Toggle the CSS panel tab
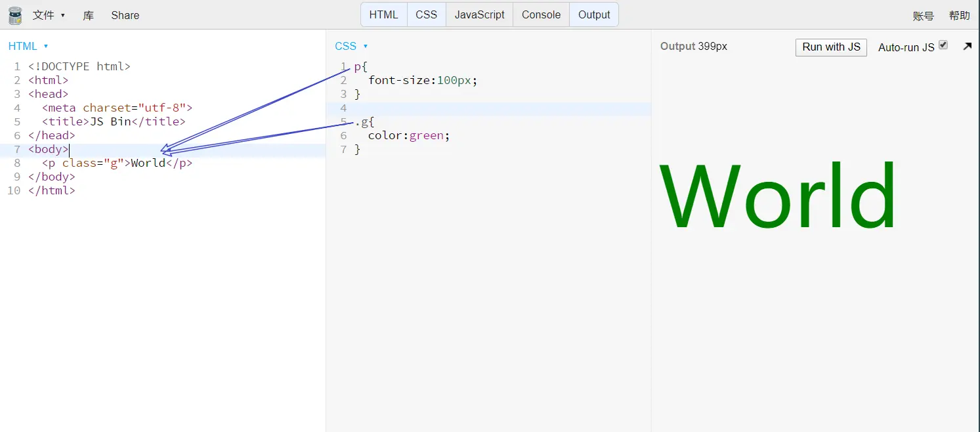The image size is (980, 432). (426, 14)
